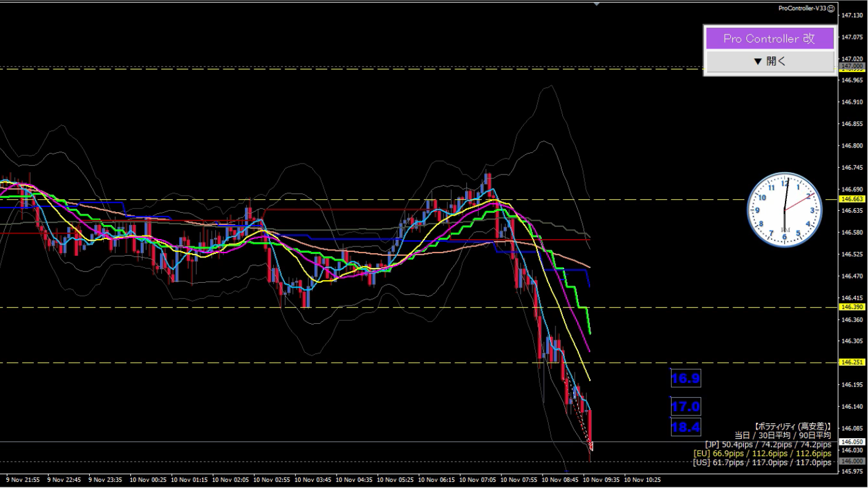Expand the panel with ▼ 開く
Screen dimensions: 868x488
pyautogui.click(x=770, y=61)
